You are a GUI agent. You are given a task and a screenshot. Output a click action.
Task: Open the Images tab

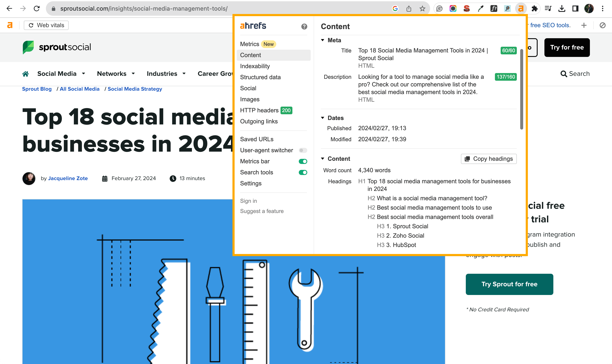[x=273, y=99]
